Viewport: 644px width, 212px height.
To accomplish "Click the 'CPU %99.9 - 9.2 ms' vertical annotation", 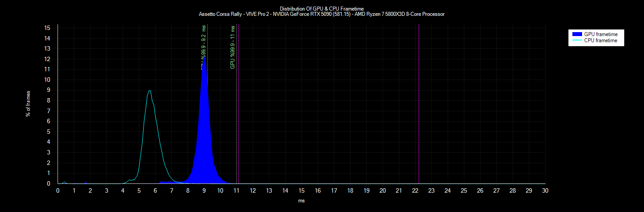I will click(x=203, y=47).
